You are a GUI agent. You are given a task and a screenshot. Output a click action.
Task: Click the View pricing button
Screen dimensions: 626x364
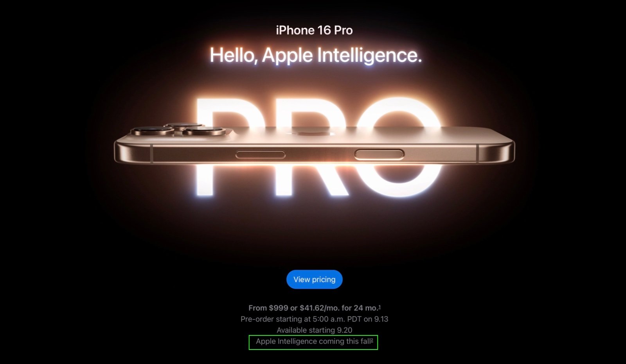pyautogui.click(x=314, y=280)
